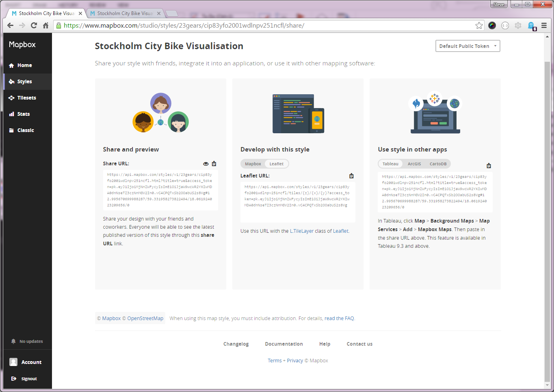Click the Leaflet URL text box

click(298, 202)
